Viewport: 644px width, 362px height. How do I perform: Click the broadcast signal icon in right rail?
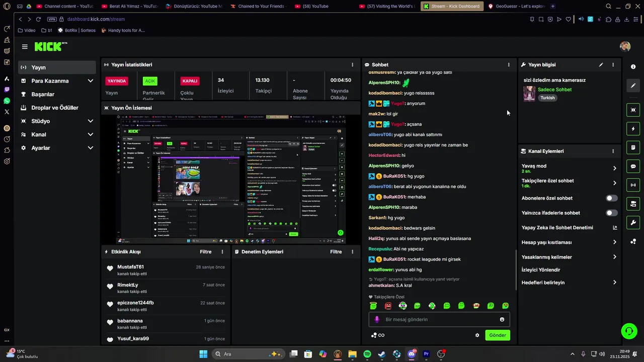point(633,185)
